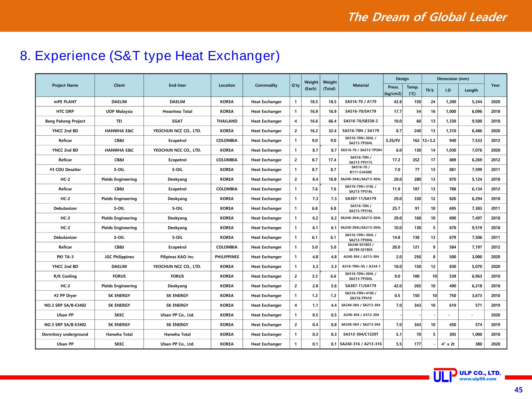This screenshot has height=399, width=532.
Task: Select the 'Location' column header
Action: coord(227,85)
